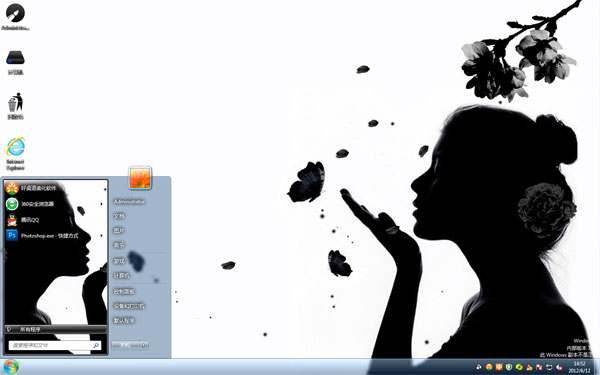Open the Recycle Bin desktop icon
The image size is (600, 375).
click(x=15, y=106)
